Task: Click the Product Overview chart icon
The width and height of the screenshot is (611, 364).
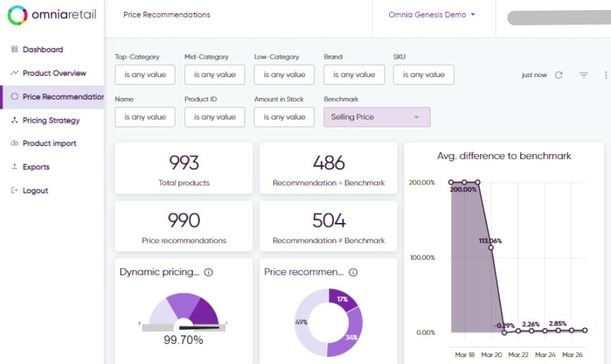Action: coord(15,73)
